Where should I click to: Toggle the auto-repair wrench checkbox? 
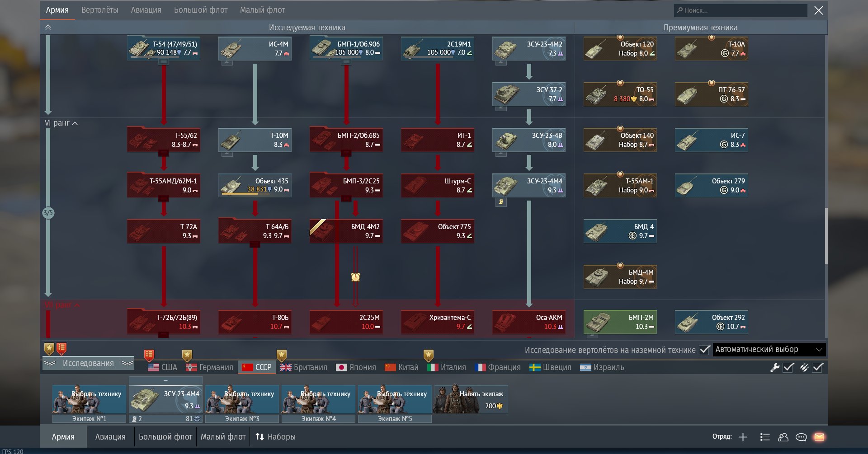click(788, 367)
